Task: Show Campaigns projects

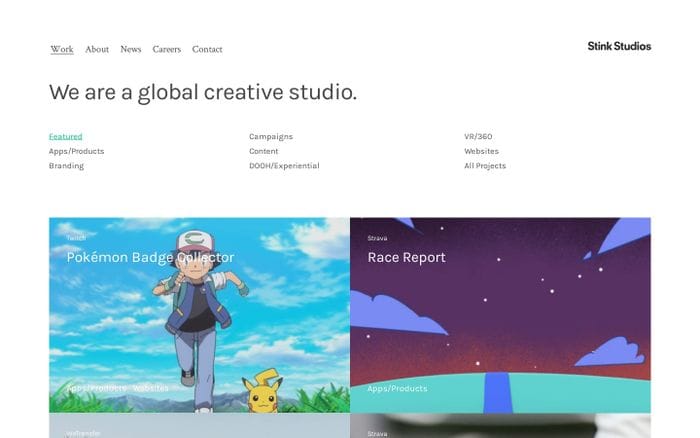Action: point(271,137)
